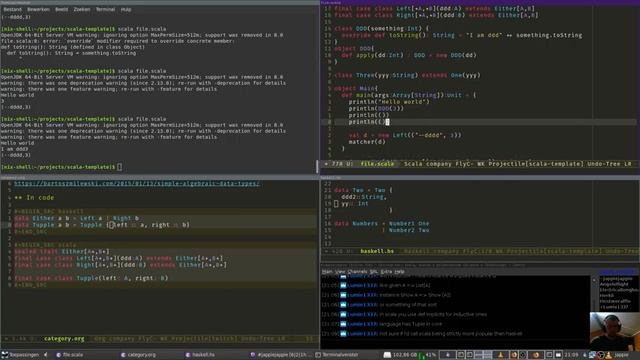Click the 'class Three(yyy:String)' line in file.scala
The image size is (640, 360).
pyautogui.click(x=407, y=75)
